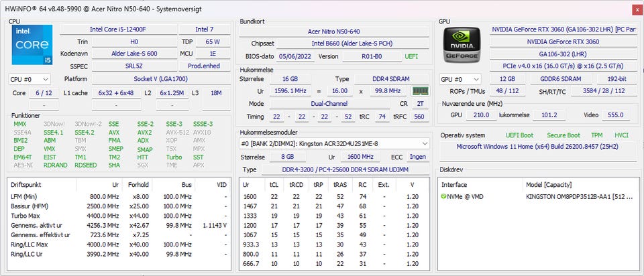Click the tCL column header
This screenshot has height=276, width=644.
[274, 184]
